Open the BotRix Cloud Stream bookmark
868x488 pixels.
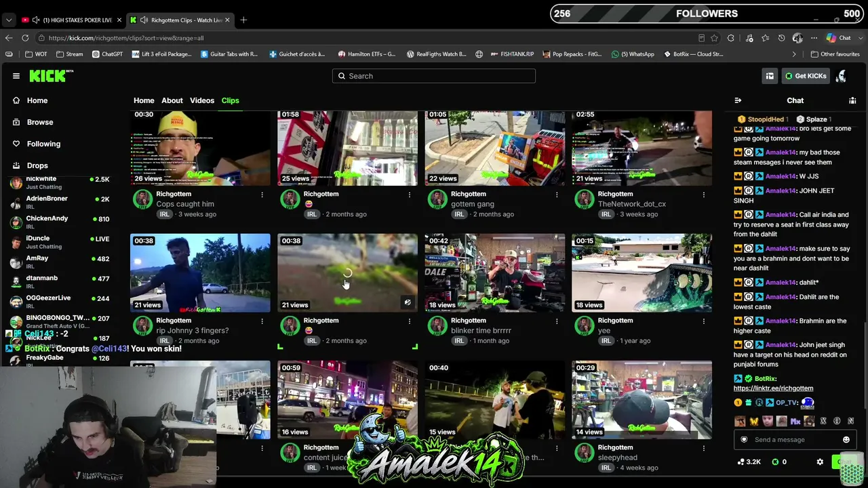click(694, 54)
